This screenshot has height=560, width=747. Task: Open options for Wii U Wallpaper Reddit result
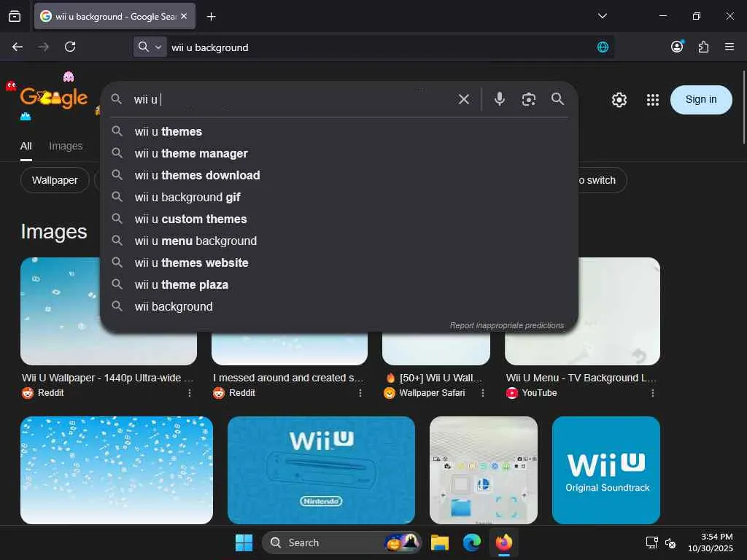(x=190, y=393)
